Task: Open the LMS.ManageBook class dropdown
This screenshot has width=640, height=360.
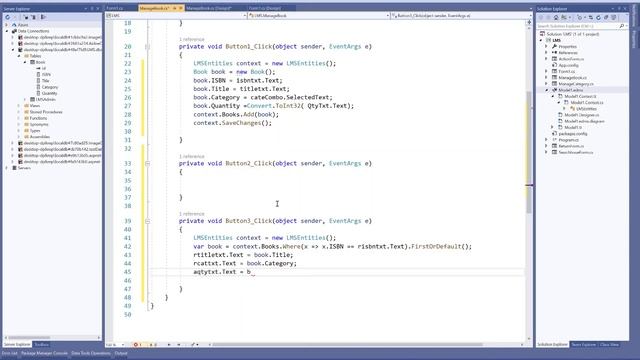Action: (387, 16)
